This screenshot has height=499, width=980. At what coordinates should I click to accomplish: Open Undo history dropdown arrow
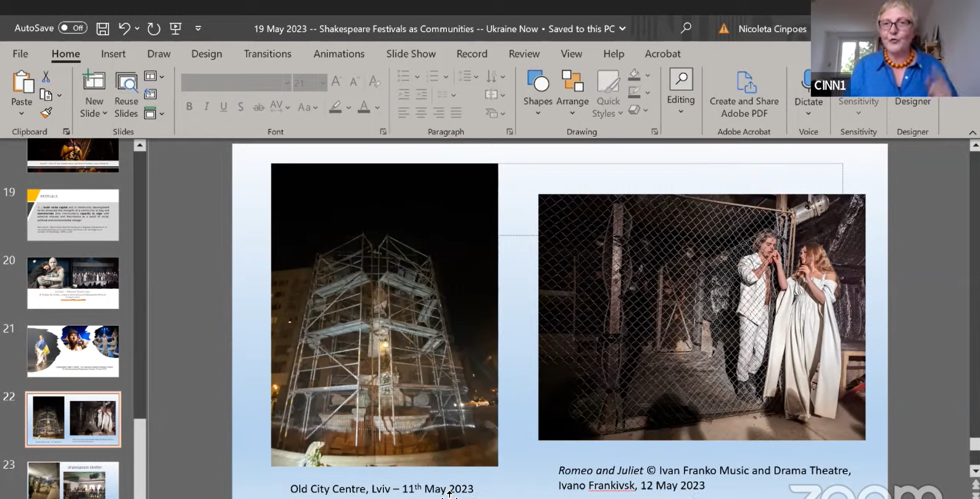[137, 29]
